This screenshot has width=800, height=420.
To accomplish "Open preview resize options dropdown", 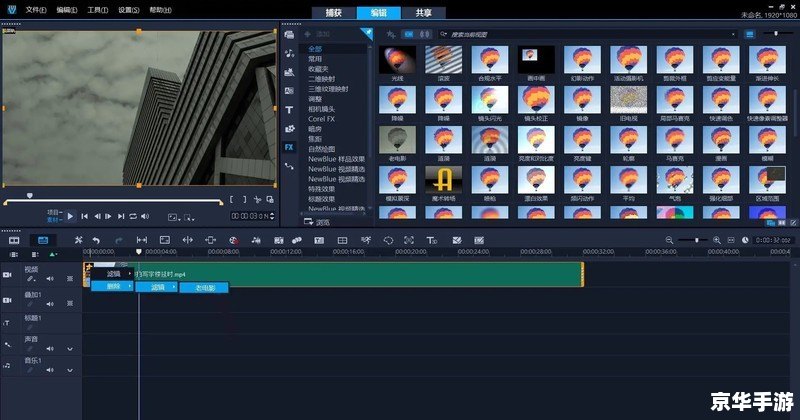I will 174,217.
